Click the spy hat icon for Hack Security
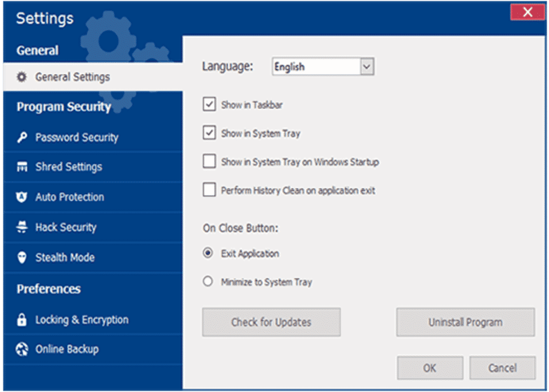 (22, 227)
